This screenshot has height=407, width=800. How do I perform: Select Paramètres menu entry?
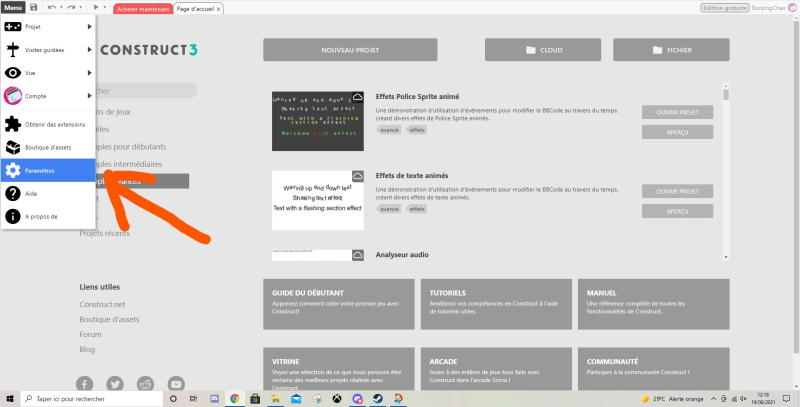click(x=48, y=171)
